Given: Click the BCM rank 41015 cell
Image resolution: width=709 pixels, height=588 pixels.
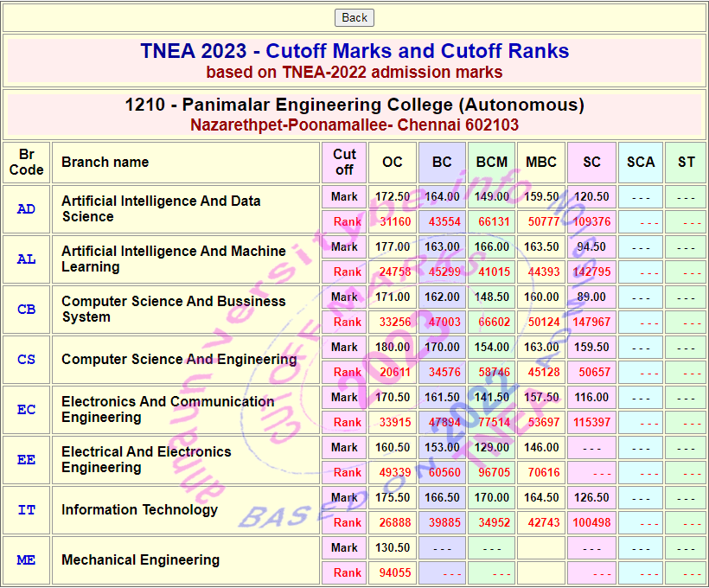Looking at the screenshot, I should point(491,272).
